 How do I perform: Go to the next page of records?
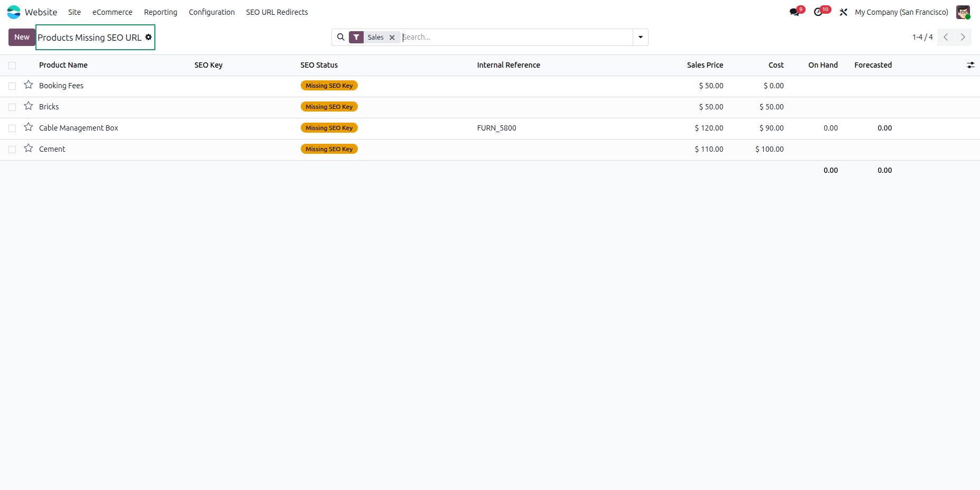[x=963, y=37]
